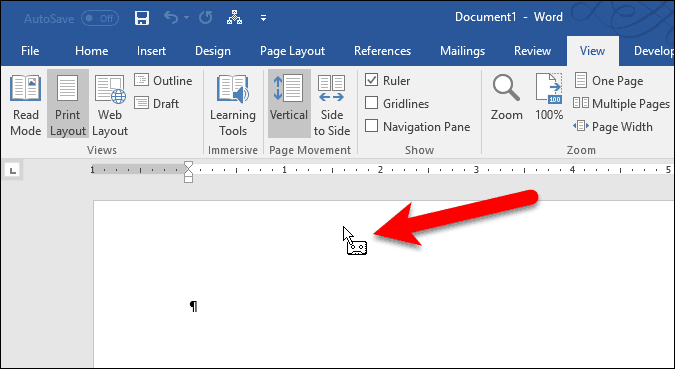Switch to Outline view
675x369 pixels.
click(163, 81)
